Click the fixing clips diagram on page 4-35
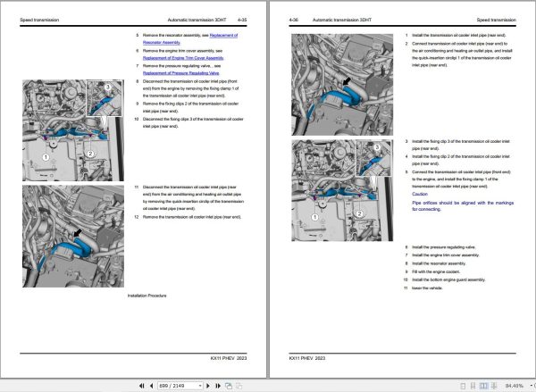 73,130
